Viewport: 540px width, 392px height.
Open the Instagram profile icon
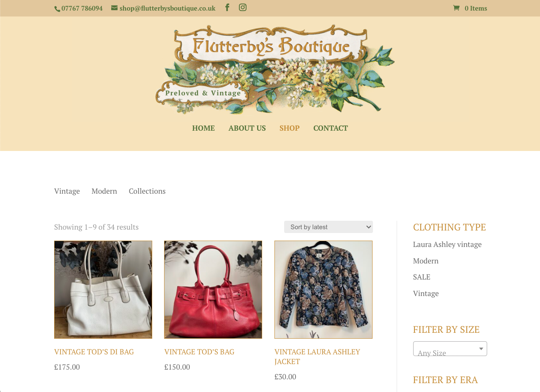243,7
